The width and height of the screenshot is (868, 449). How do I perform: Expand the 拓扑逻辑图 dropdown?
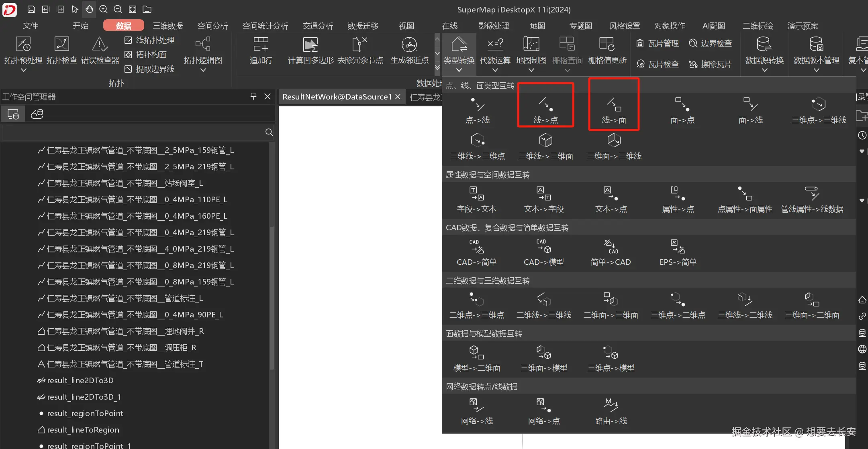coord(203,71)
